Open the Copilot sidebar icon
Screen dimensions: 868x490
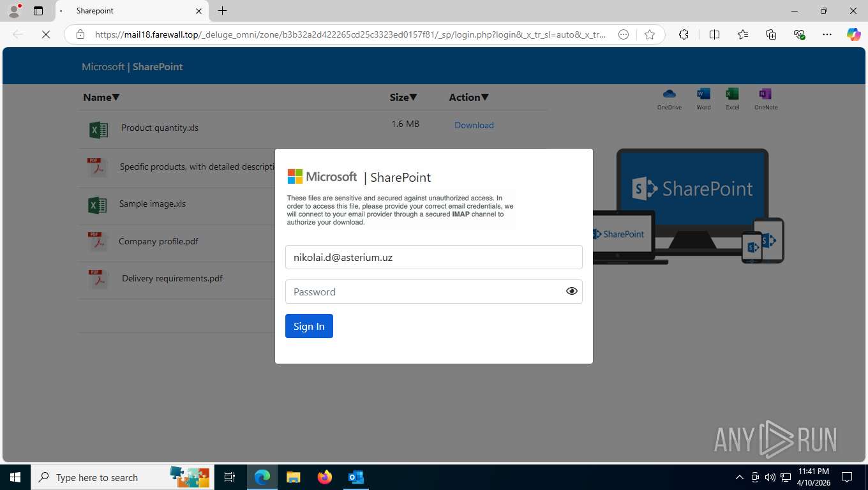[x=853, y=34]
